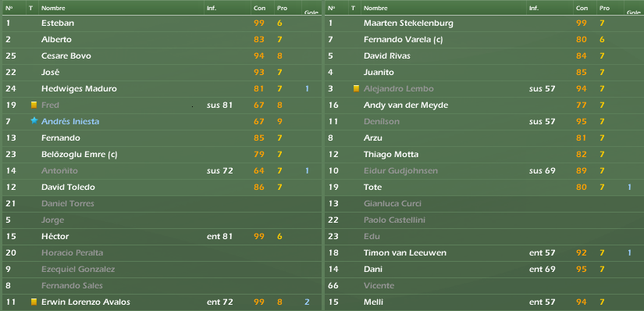This screenshot has width=644, height=311.
Task: Click the Inf. header in right table
Action: click(x=534, y=9)
